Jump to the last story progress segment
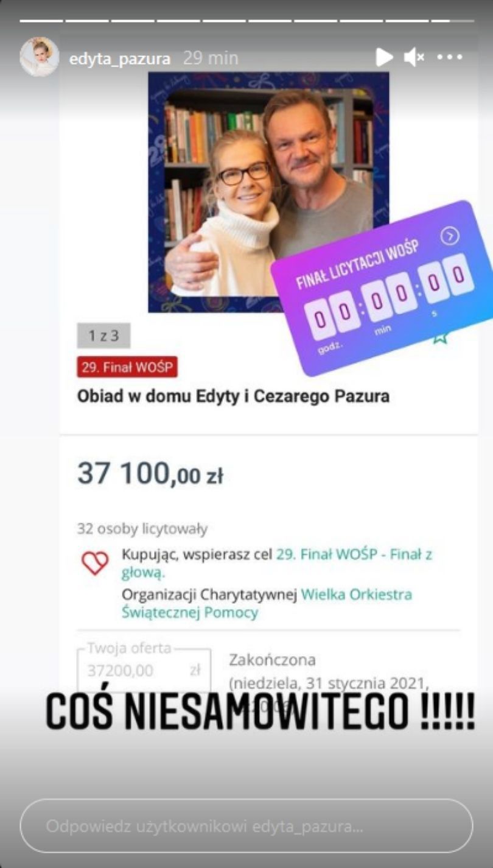This screenshot has height=868, width=493. tap(453, 21)
